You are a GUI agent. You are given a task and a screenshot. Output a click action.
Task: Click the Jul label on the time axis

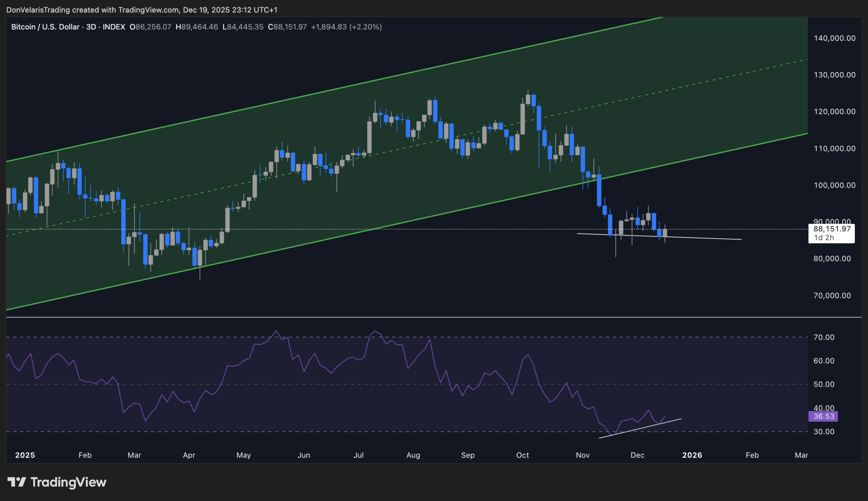(x=359, y=455)
